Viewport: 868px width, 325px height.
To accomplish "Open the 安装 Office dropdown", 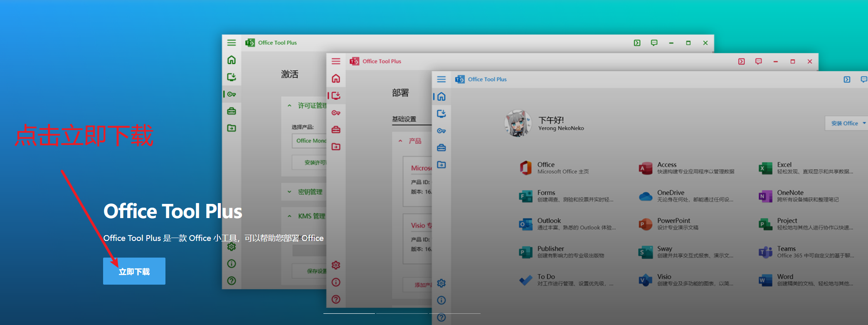I will click(847, 123).
